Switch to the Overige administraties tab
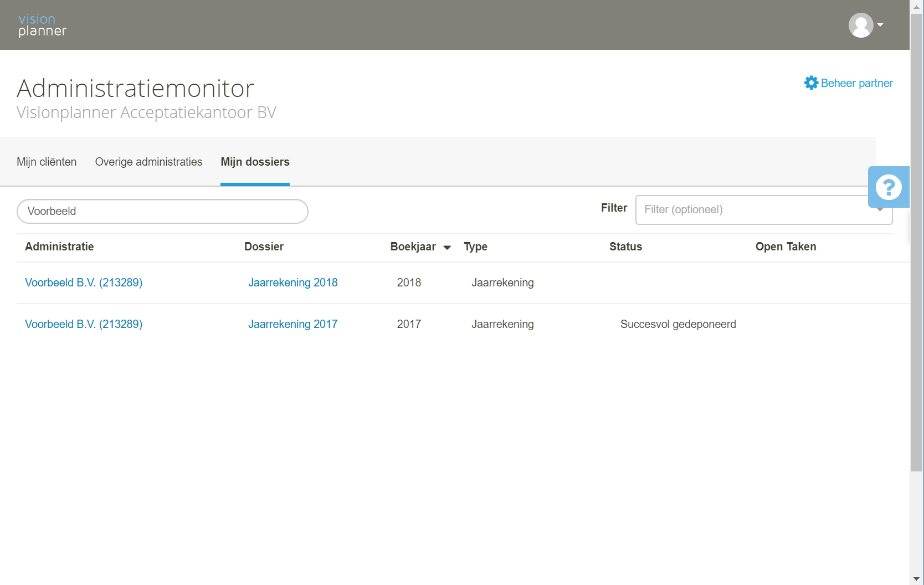This screenshot has height=585, width=924. click(148, 162)
